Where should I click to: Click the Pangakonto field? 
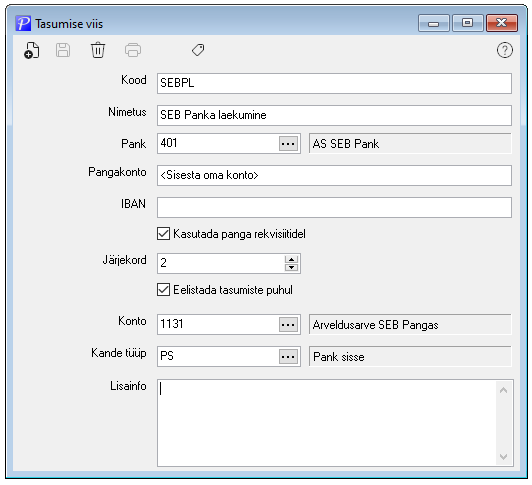(x=334, y=175)
